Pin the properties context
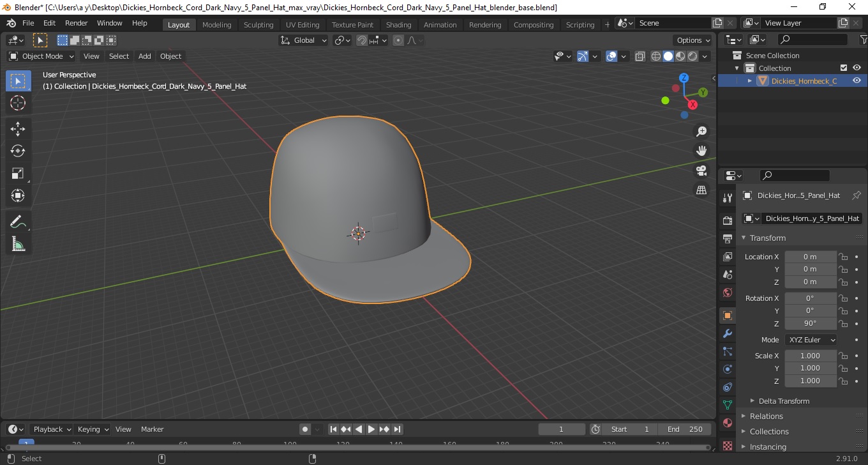Viewport: 868px width, 465px height. (x=857, y=195)
